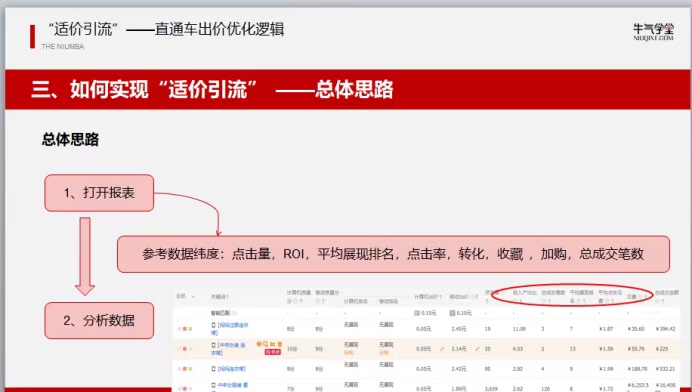The image size is (692, 392).
Task: Click the 126 total orders value
Action: click(x=545, y=388)
